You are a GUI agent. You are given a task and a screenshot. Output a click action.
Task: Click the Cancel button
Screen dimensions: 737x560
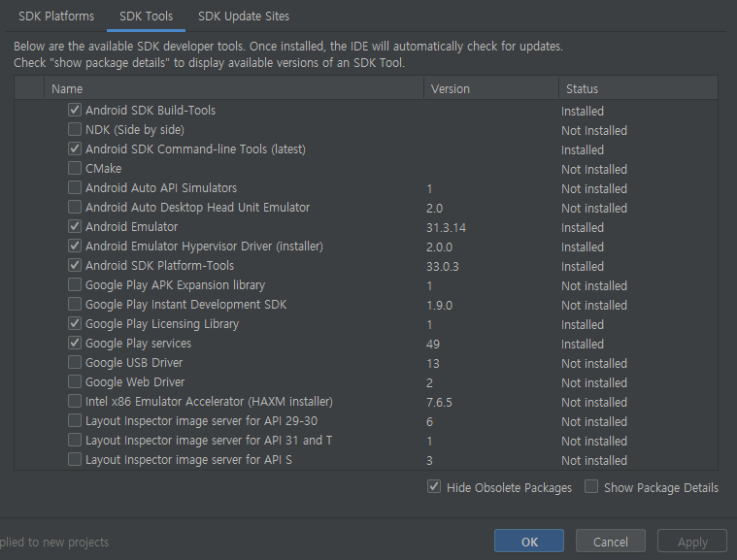click(x=610, y=542)
